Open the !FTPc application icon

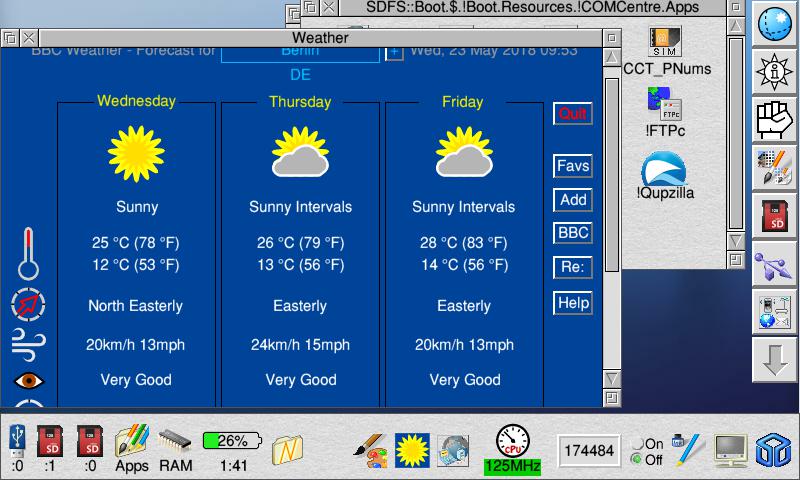pos(665,108)
